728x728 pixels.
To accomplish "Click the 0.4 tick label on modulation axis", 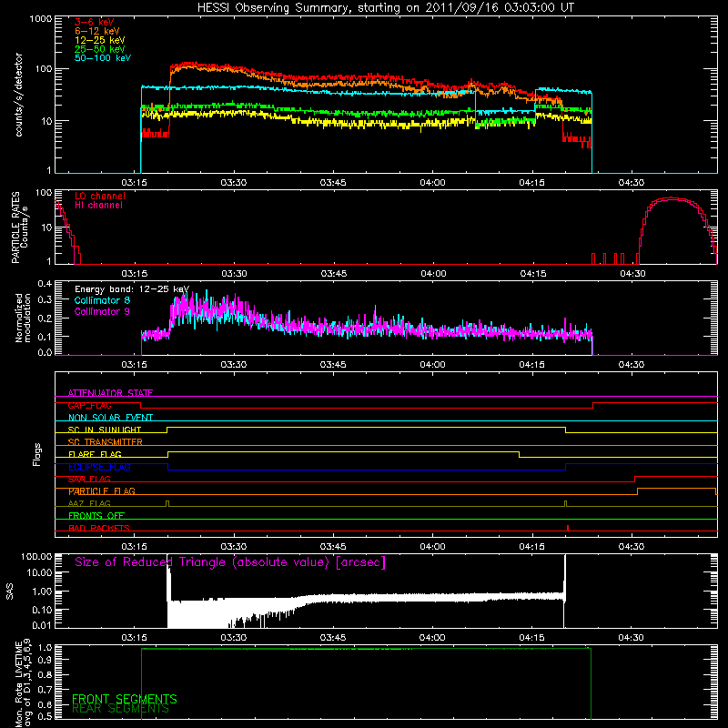I will (x=45, y=284).
